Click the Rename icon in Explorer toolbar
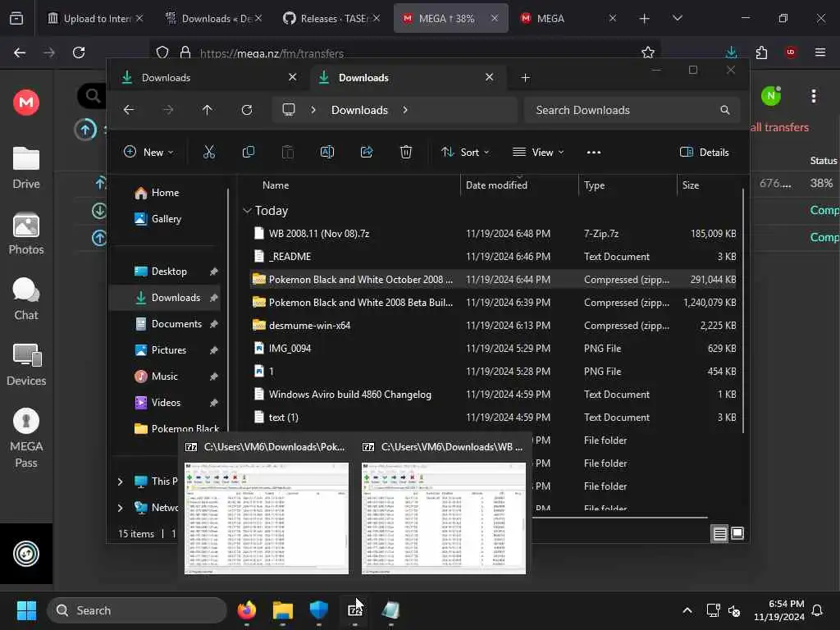The height and width of the screenshot is (630, 840). (326, 152)
